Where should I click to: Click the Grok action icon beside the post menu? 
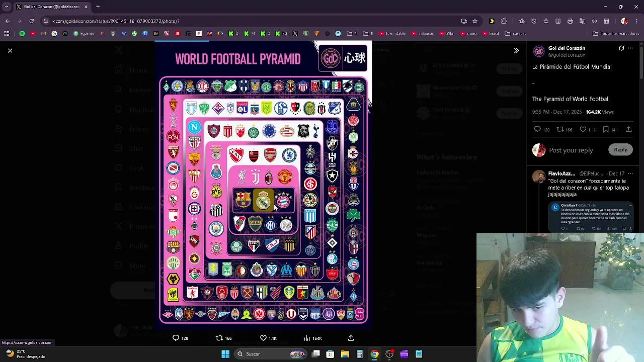click(x=621, y=48)
